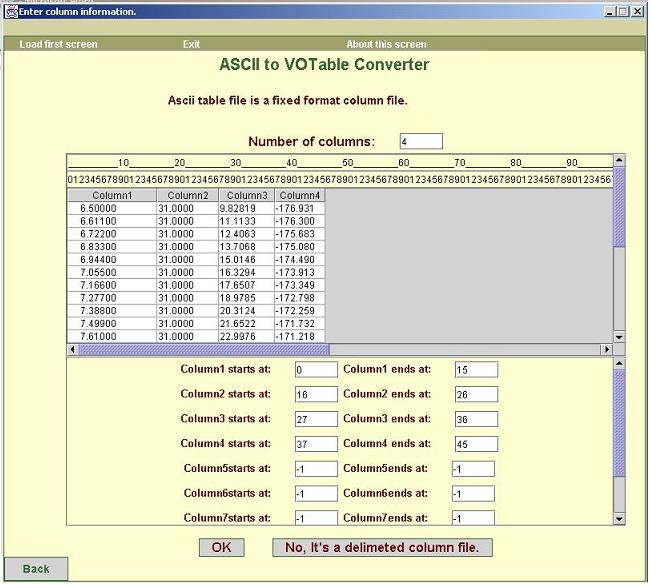
Task: Select the Column1 table header
Action: pos(112,195)
